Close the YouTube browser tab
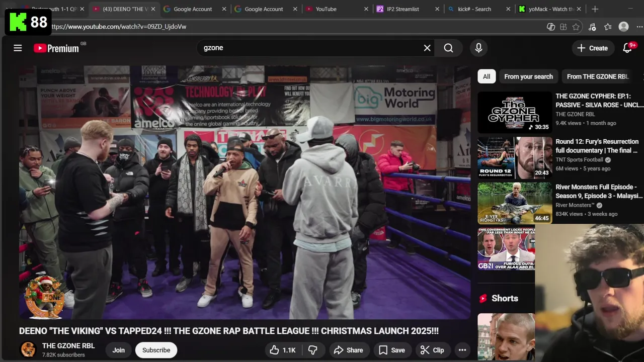 [366, 9]
